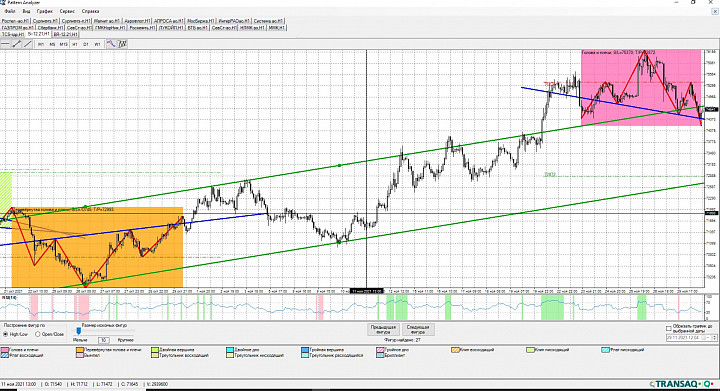Switch to the TCS-гдр.H1 tab
The image size is (720, 391).
[x=13, y=34]
